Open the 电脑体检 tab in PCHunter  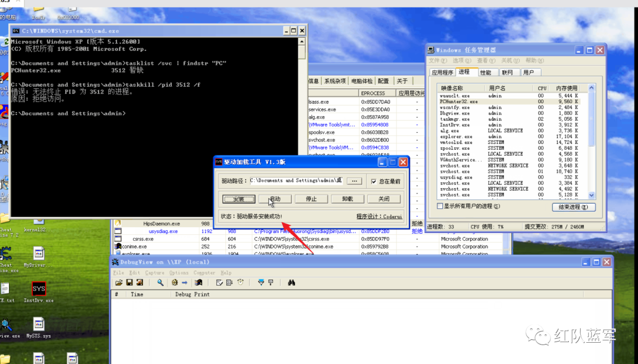tap(362, 81)
